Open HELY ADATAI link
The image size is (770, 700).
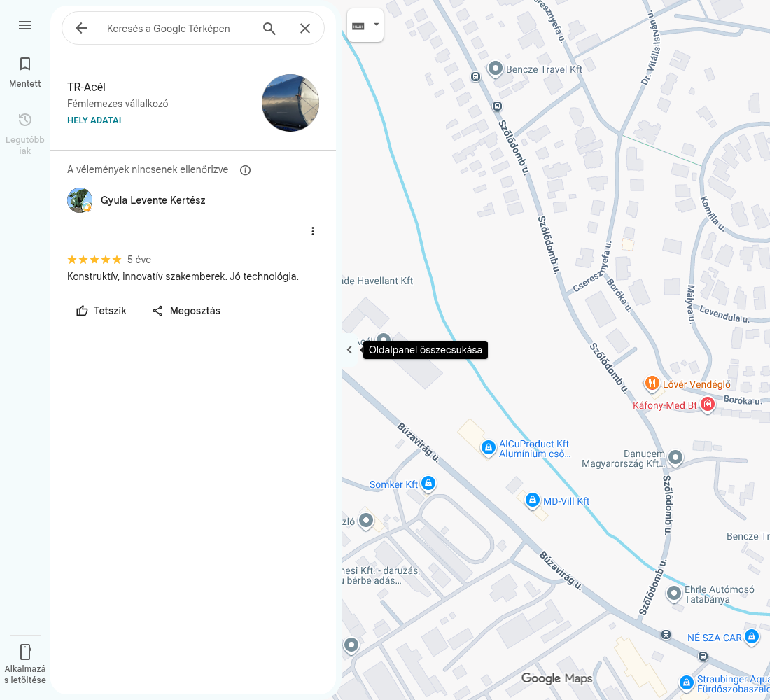point(94,120)
